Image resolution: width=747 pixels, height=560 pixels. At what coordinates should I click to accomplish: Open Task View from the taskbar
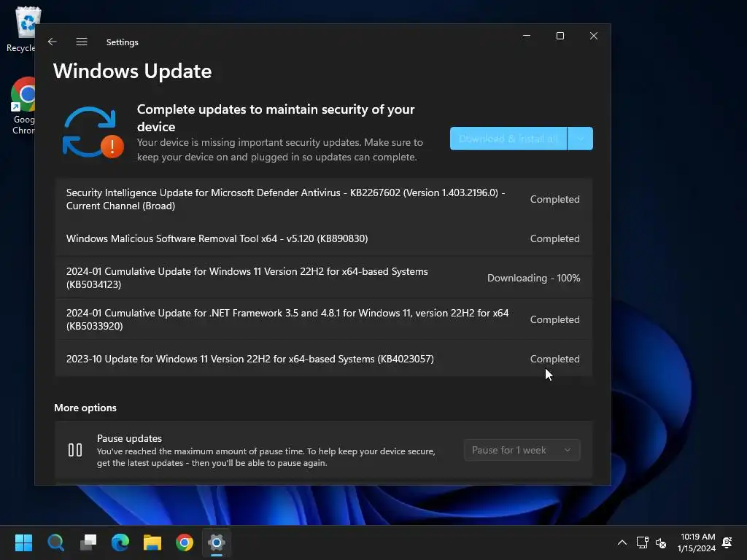(88, 542)
